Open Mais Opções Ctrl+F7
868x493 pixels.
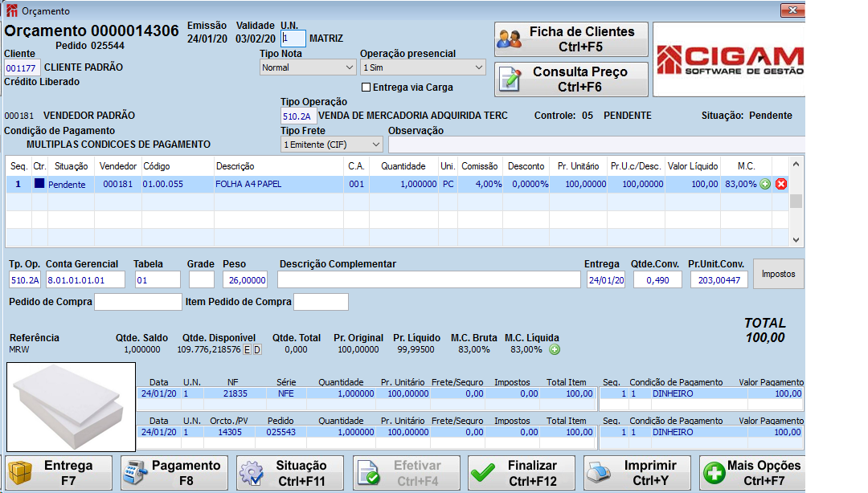pos(752,473)
